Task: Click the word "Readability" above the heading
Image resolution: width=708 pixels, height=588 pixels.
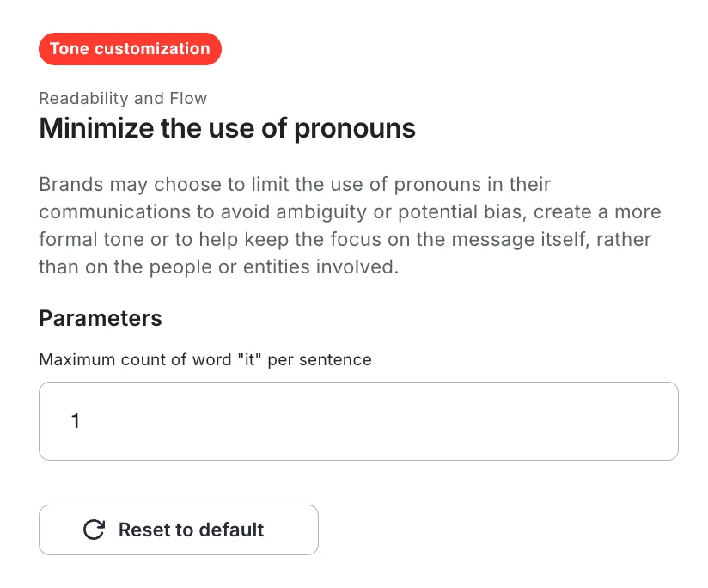Action: tap(82, 99)
